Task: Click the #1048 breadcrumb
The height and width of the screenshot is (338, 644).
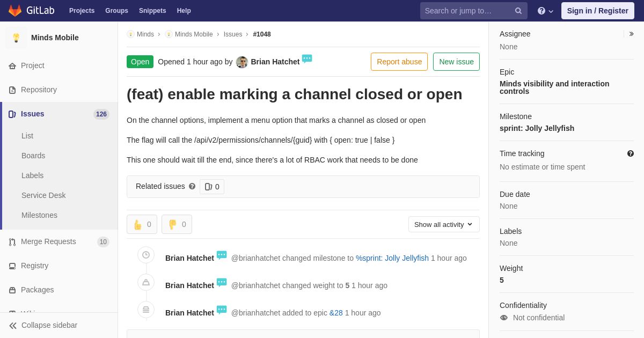Action: point(262,34)
